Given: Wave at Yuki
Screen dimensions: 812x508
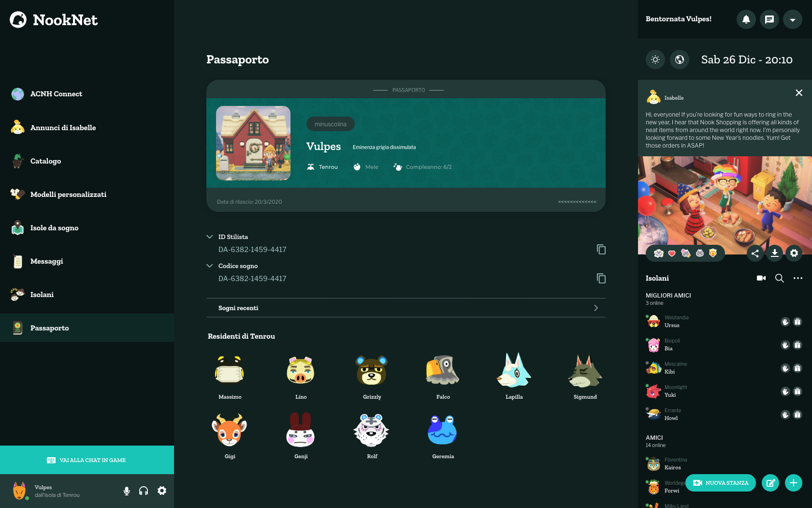Looking at the screenshot, I should pos(785,391).
